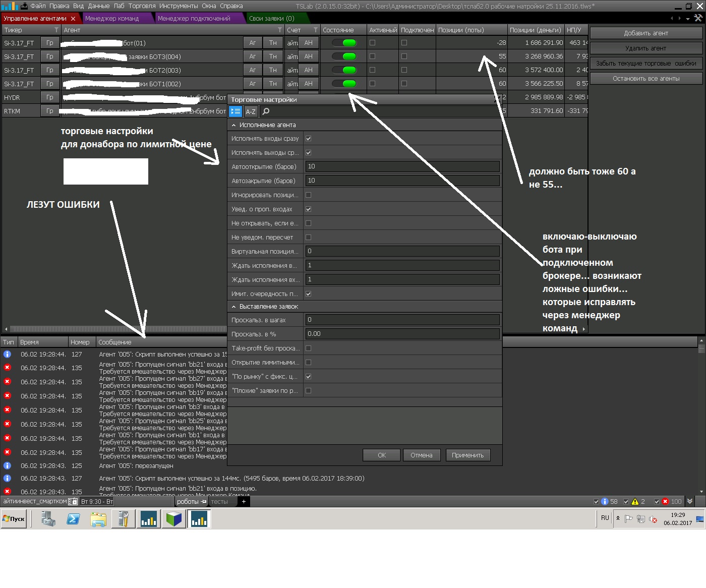The height and width of the screenshot is (588, 706).
Task: Open the Торговля menu
Action: coord(142,6)
